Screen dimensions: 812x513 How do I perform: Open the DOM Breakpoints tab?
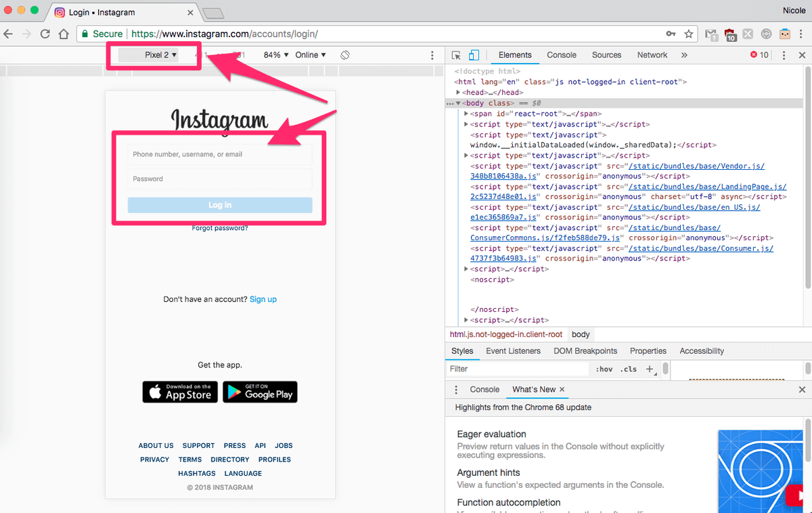(585, 351)
